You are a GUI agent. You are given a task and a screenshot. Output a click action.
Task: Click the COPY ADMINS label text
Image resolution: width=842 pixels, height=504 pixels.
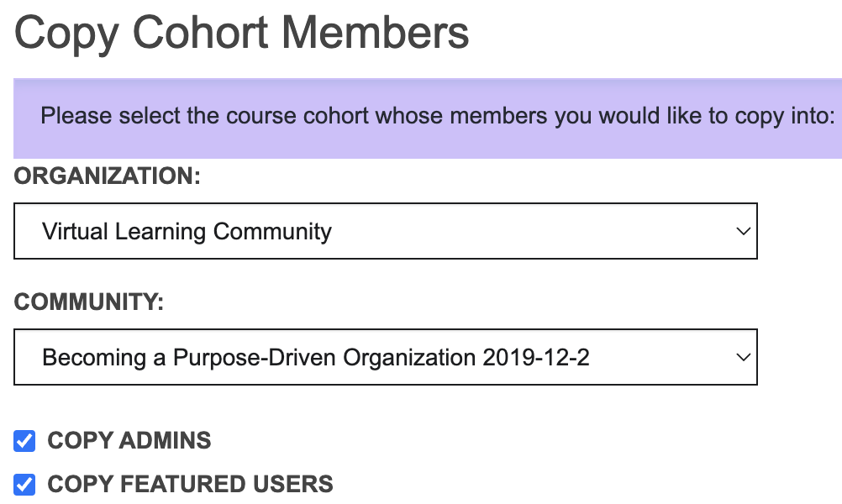pos(129,440)
